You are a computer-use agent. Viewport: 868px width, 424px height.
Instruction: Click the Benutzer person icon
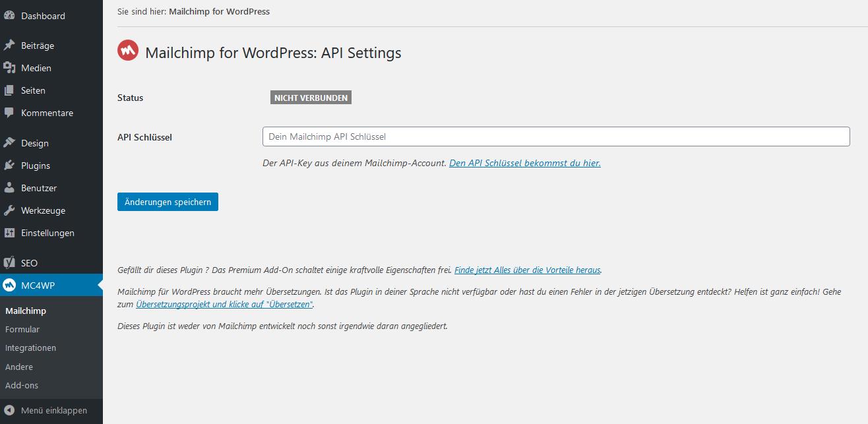9,188
